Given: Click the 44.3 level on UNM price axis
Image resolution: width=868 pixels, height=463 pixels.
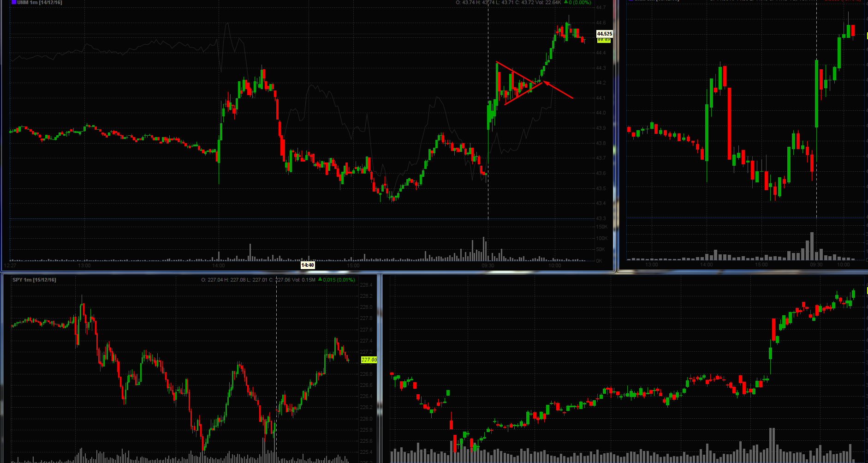Looking at the screenshot, I should (x=601, y=68).
